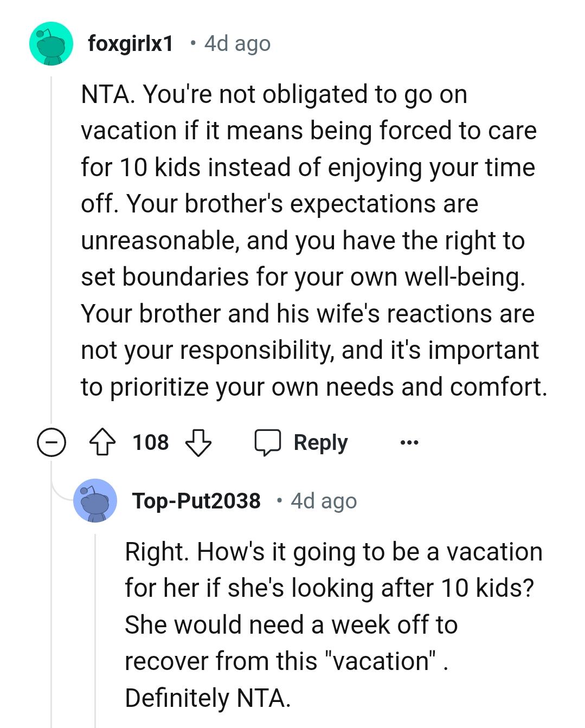
Task: Click foxgirlx1's avatar
Action: (50, 43)
